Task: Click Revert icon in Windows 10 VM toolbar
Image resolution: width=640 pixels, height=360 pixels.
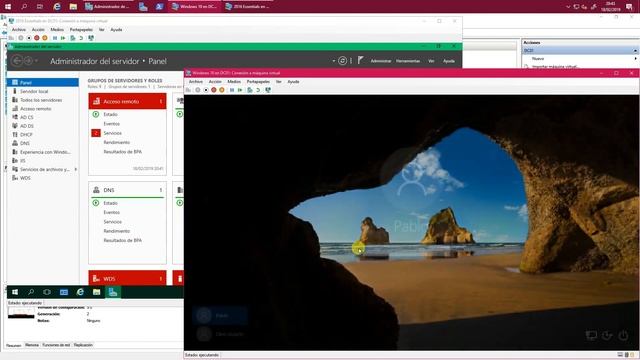Action: pyautogui.click(x=258, y=90)
